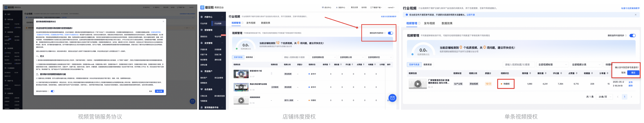Image resolution: width=644 pixels, height=123 pixels.
Task: Play 厂家销售海泡石绒 video thumbnail
Action: pos(418,84)
